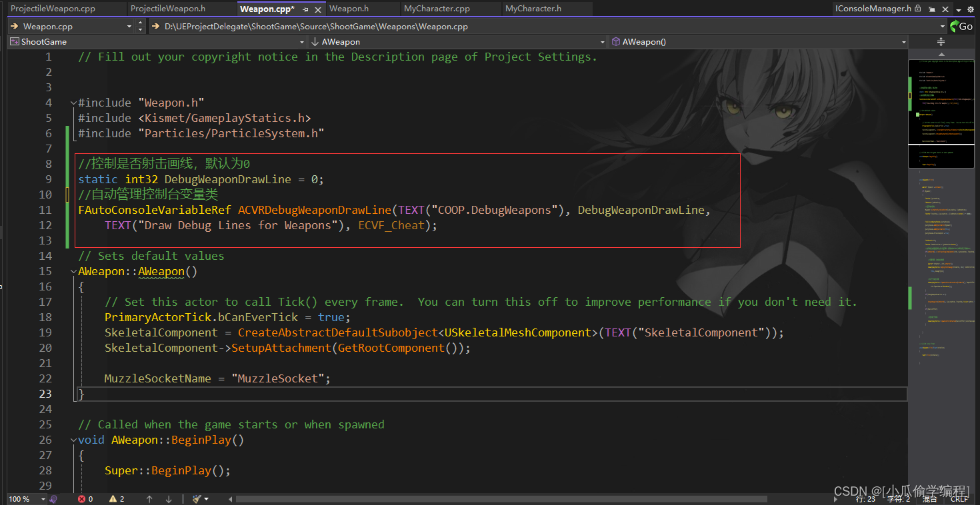Click the "COOP.DebugWeapons" string literal
This screenshot has width=980, height=505.
click(x=495, y=210)
